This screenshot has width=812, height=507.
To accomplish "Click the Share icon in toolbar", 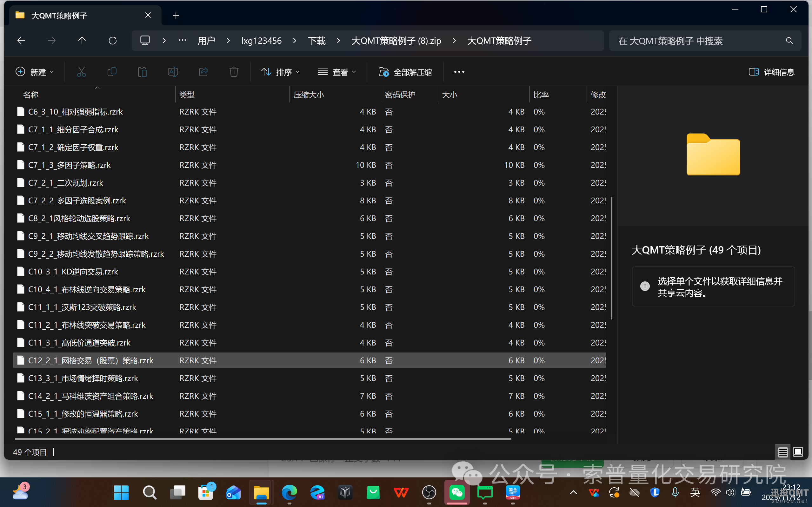I will coord(203,72).
